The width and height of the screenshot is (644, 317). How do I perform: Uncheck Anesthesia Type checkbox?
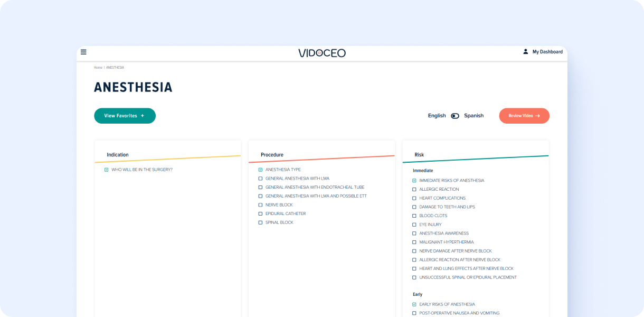tap(260, 170)
